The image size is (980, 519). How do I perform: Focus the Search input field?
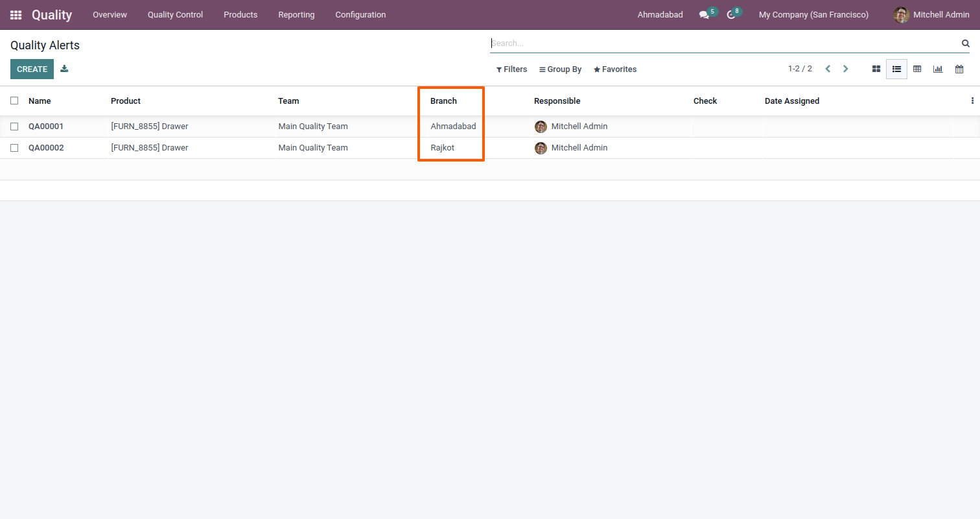tap(724, 43)
